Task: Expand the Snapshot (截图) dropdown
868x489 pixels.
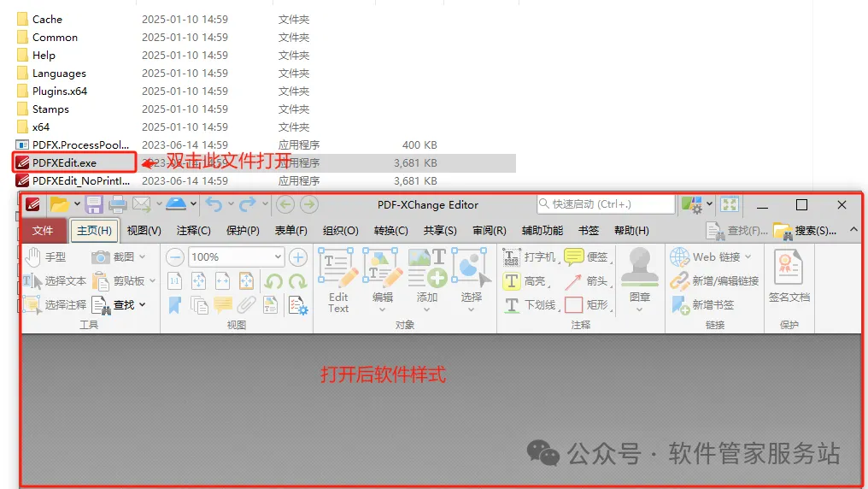Action: pyautogui.click(x=143, y=257)
